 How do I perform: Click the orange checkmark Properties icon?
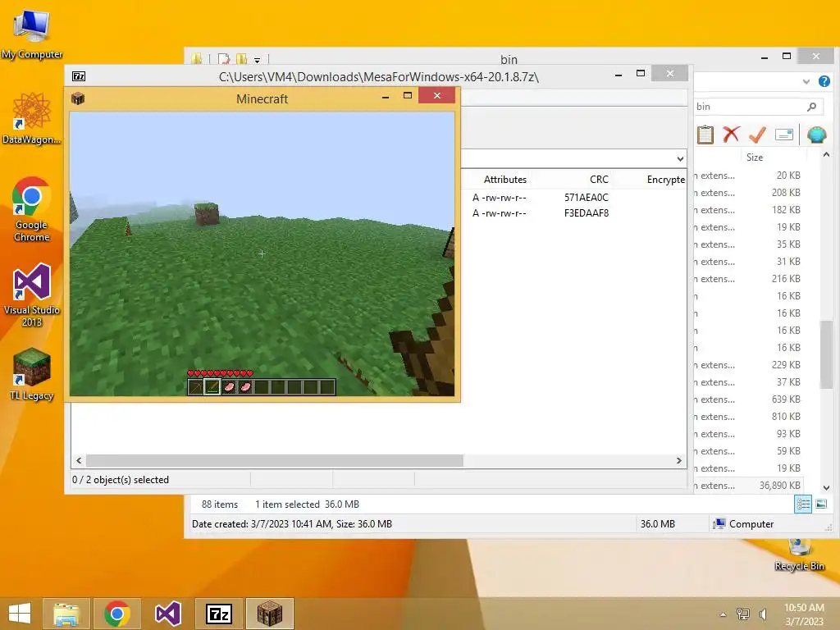[757, 135]
